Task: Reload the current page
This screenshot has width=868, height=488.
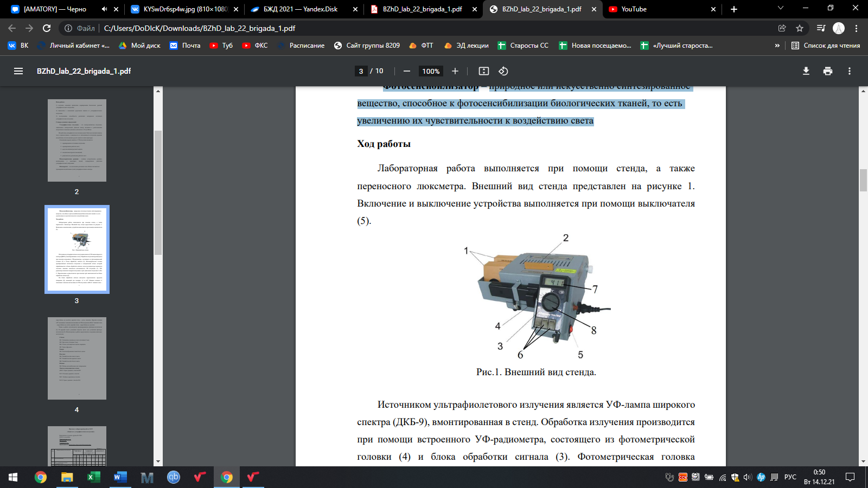Action: click(47, 28)
